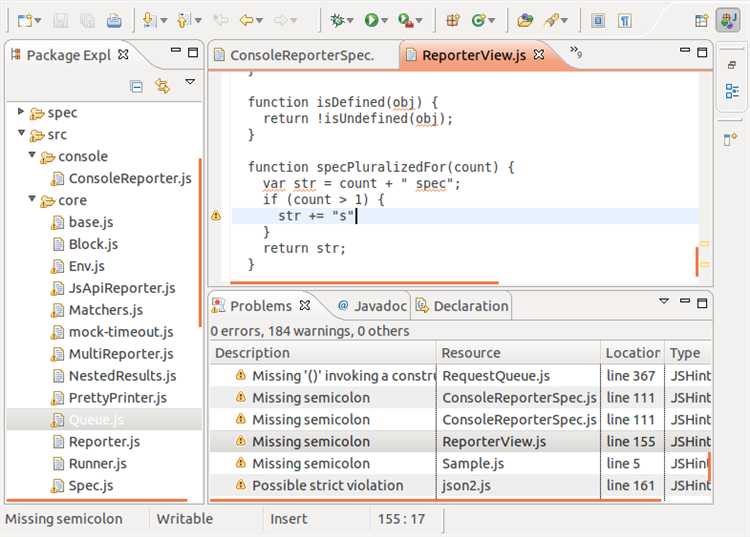This screenshot has width=750, height=537.
Task: Open Run configurations dropdown arrow
Action: [384, 21]
